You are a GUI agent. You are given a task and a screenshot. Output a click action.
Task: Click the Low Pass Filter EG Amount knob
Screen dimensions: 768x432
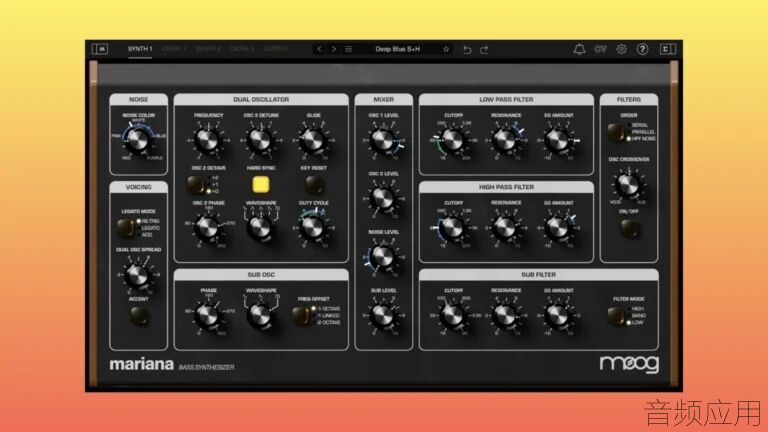[558, 141]
